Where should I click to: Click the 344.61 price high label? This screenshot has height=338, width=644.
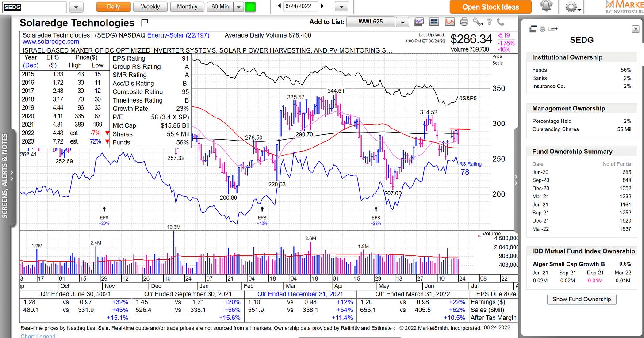click(337, 91)
